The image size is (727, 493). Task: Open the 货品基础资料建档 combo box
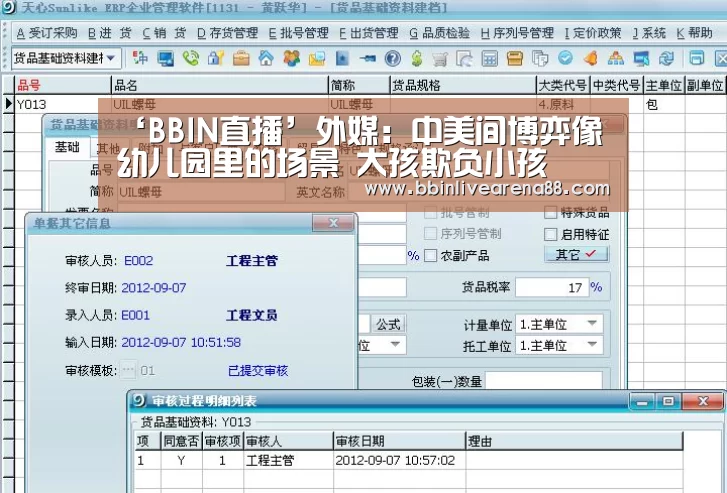point(66,58)
